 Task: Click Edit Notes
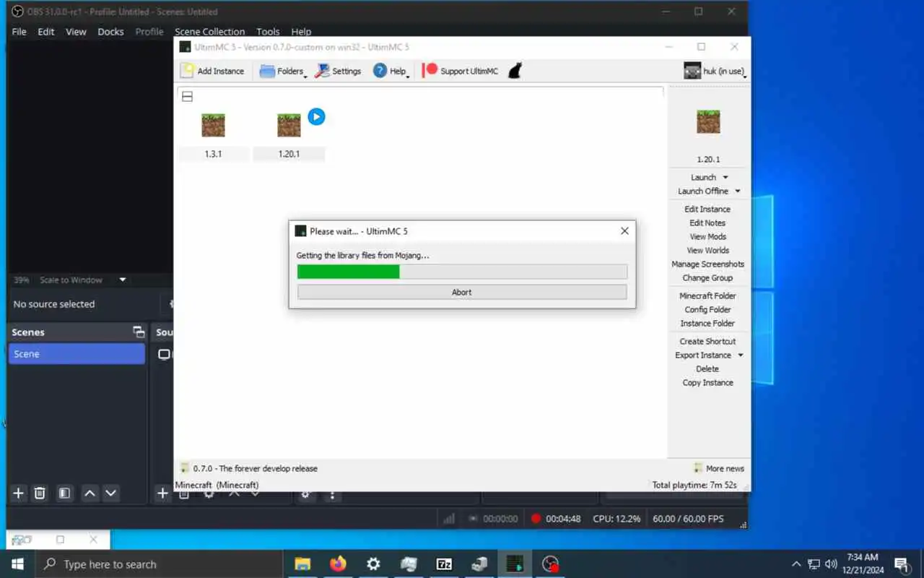click(707, 223)
